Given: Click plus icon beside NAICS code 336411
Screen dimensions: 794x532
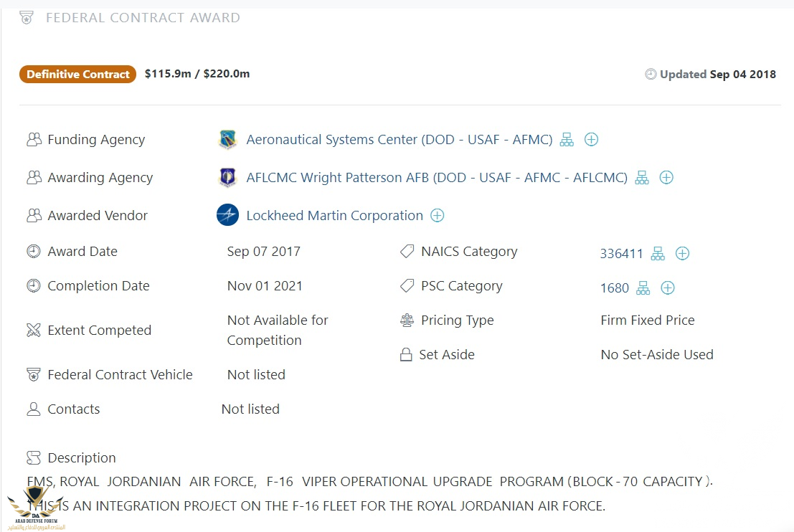Looking at the screenshot, I should pos(682,254).
